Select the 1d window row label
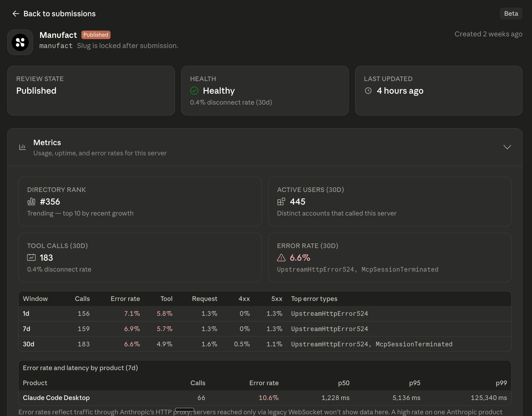This screenshot has width=532, height=416. (x=26, y=314)
